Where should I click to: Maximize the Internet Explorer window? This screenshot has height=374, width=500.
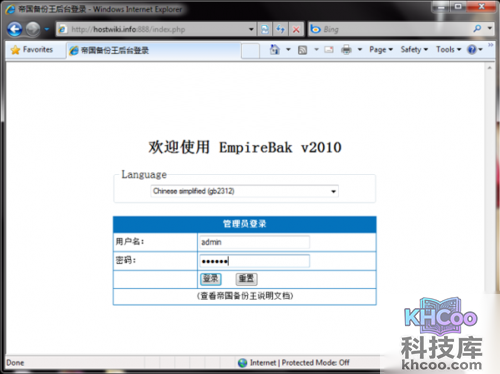458,7
